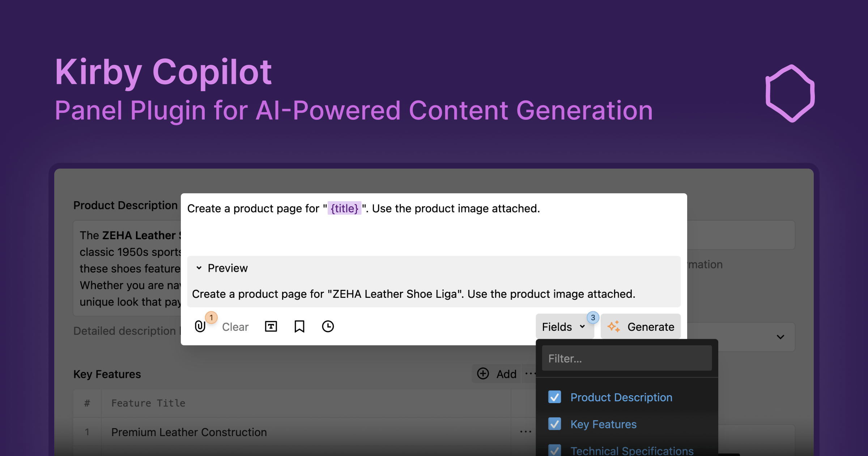868x456 pixels.
Task: Click the bookmark save-prompt icon
Action: tap(299, 326)
